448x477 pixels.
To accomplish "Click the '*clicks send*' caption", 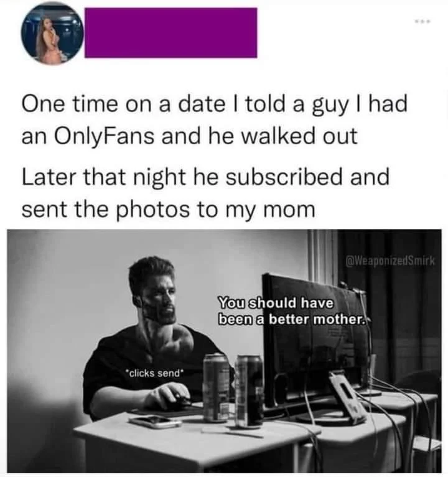I will (155, 373).
